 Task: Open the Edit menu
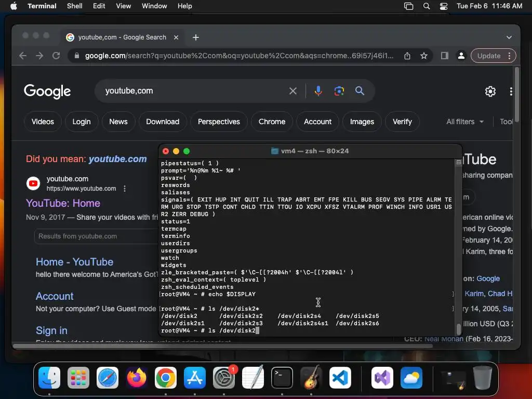[x=99, y=6]
